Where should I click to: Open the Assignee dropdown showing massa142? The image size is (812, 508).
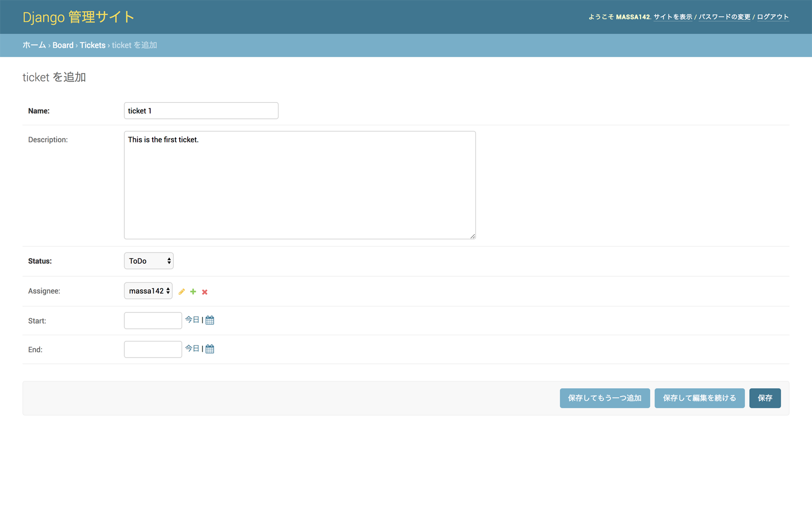click(x=148, y=291)
